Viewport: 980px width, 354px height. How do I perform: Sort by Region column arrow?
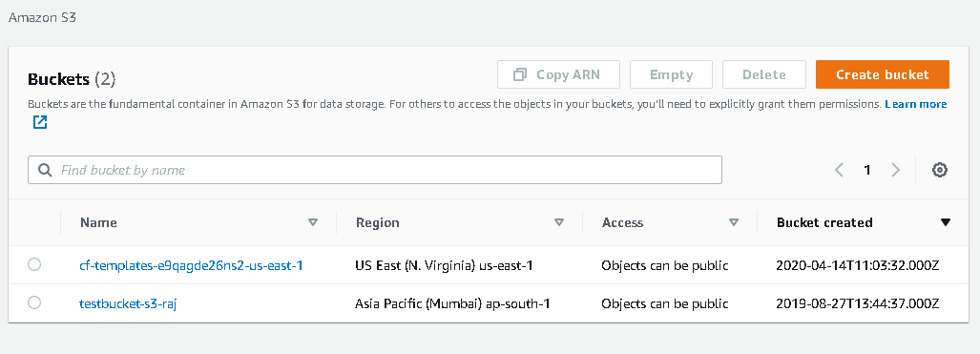point(559,222)
